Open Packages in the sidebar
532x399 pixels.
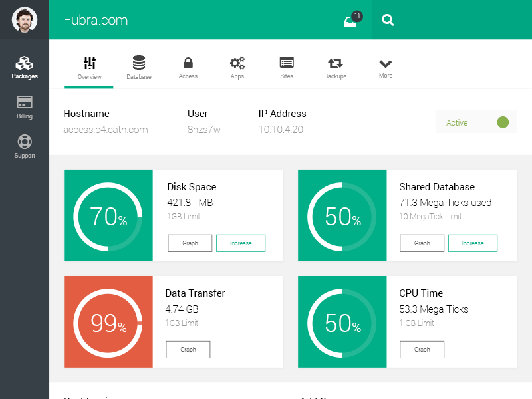coord(25,68)
